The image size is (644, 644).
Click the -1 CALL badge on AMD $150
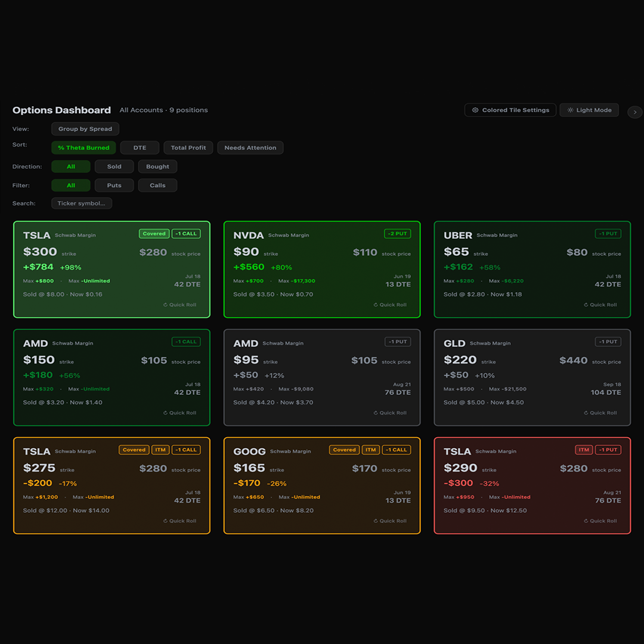tap(186, 342)
